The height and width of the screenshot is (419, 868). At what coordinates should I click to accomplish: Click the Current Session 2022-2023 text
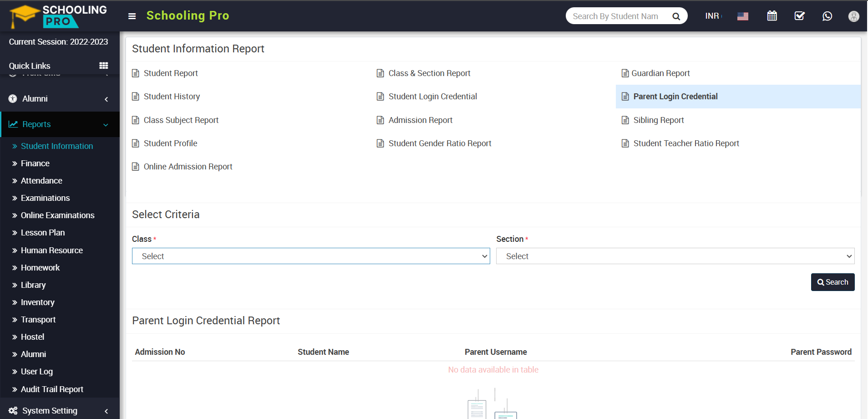[58, 42]
